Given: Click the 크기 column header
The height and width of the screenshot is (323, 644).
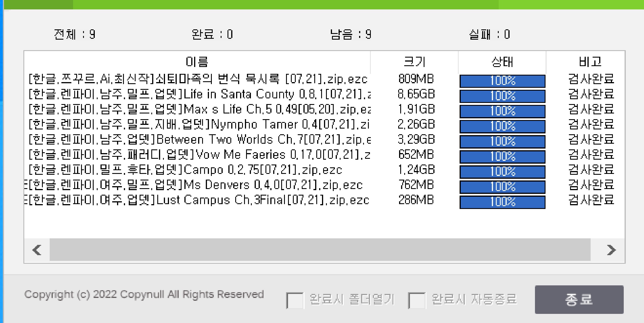Looking at the screenshot, I should coord(414,62).
